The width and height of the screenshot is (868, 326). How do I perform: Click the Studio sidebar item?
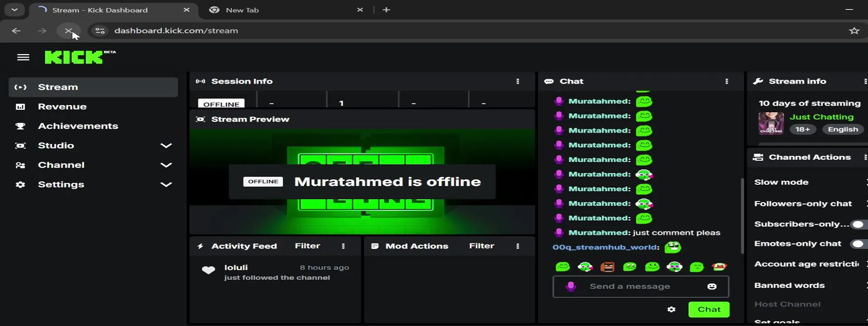point(93,145)
